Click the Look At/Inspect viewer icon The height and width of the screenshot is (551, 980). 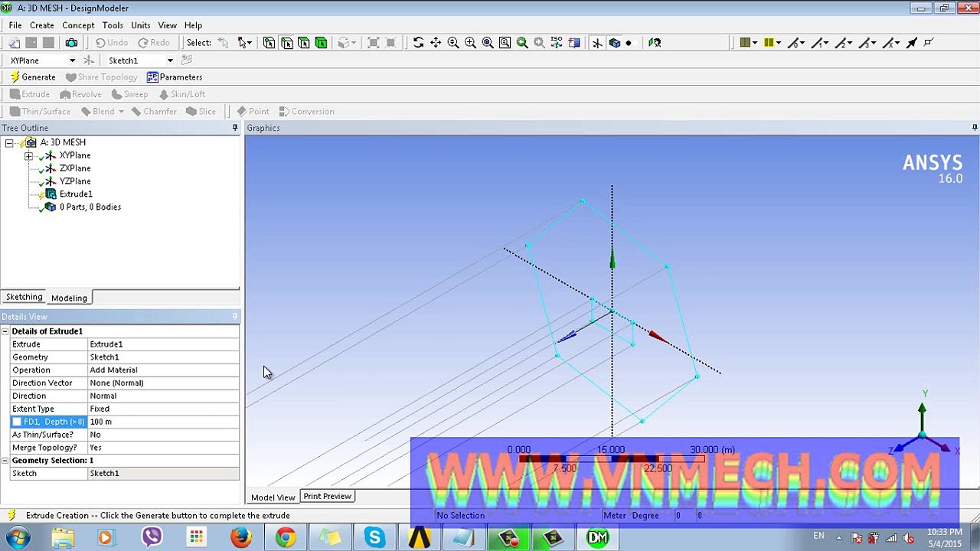coord(655,43)
